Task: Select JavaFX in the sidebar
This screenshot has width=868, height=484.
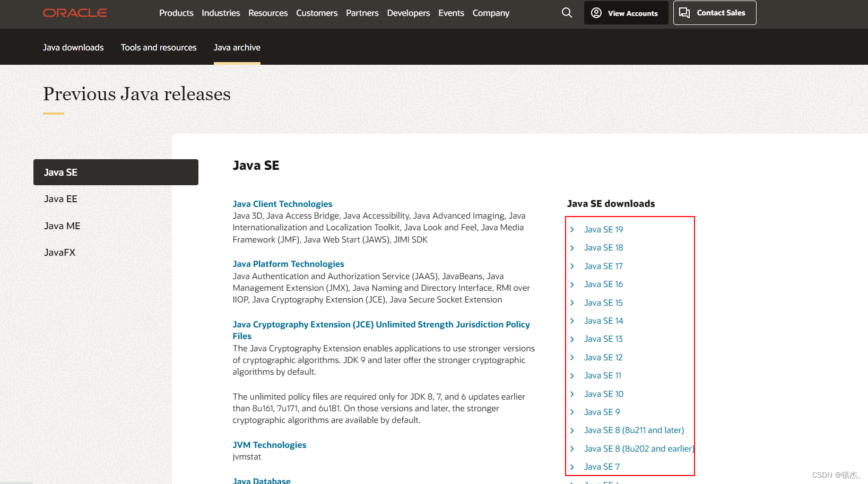Action: point(60,253)
